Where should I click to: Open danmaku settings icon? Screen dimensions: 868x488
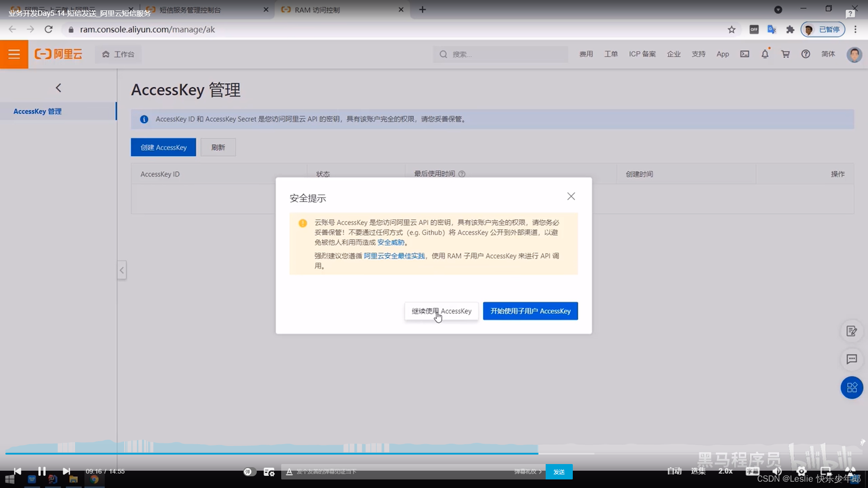pyautogui.click(x=269, y=472)
